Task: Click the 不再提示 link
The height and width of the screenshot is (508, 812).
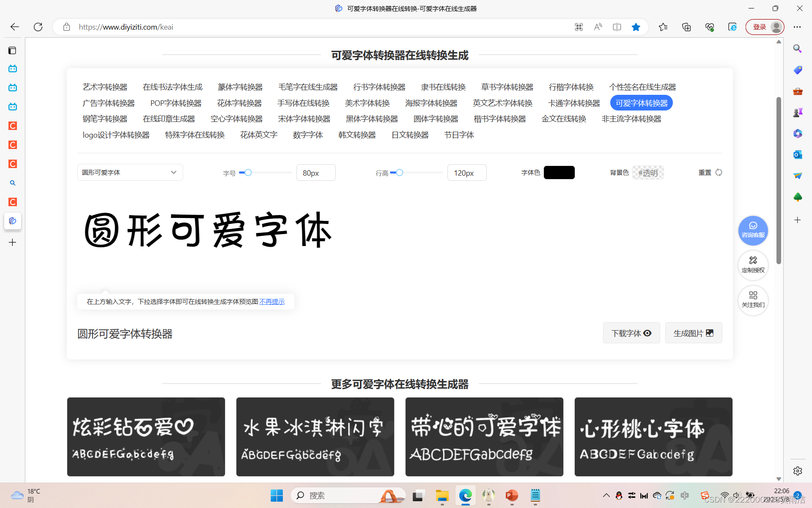Action: [272, 301]
